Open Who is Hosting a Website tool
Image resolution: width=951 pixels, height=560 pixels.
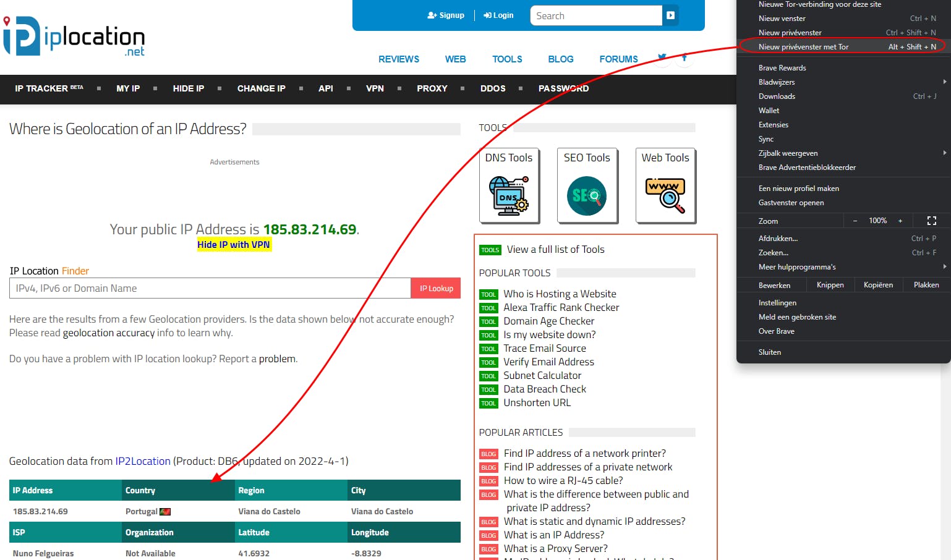[x=560, y=294]
